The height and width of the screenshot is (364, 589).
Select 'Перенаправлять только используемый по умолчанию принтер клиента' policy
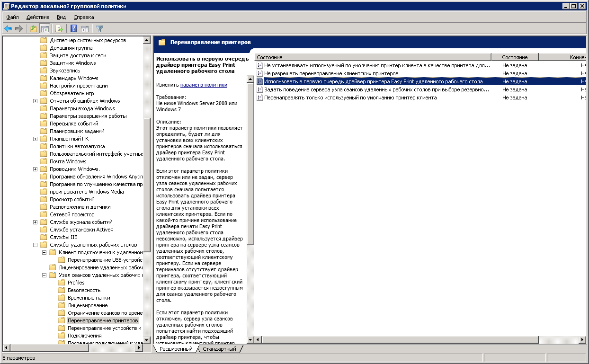(x=350, y=98)
